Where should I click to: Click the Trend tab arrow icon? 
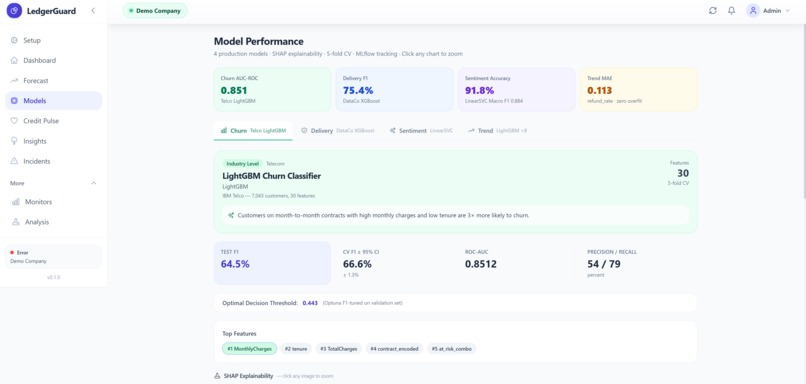(x=471, y=131)
